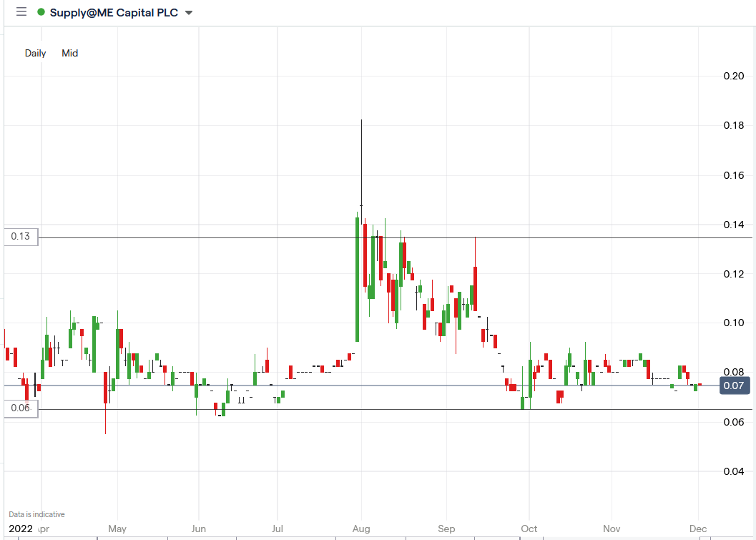Click the Supply@ME Capital PLC instrument name

click(114, 13)
